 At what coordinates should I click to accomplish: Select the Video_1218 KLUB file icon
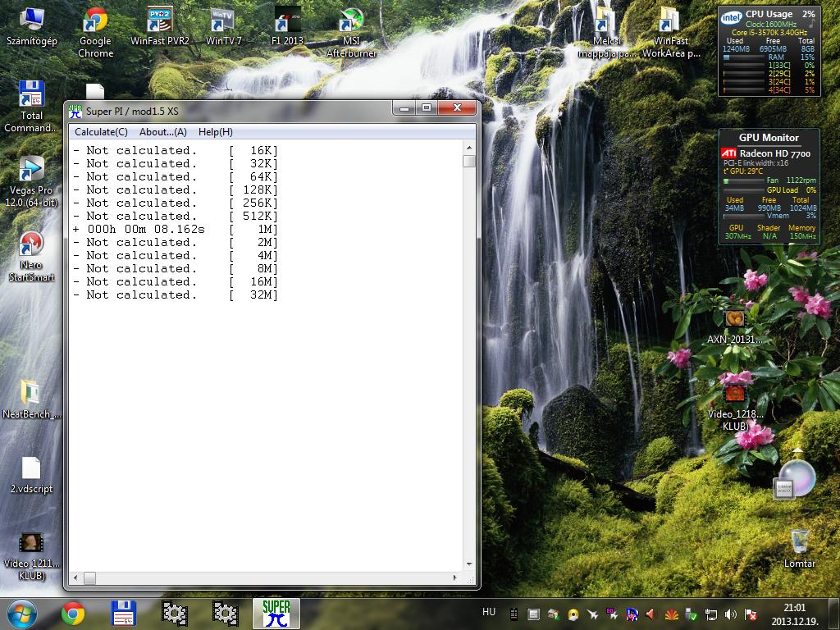point(734,409)
